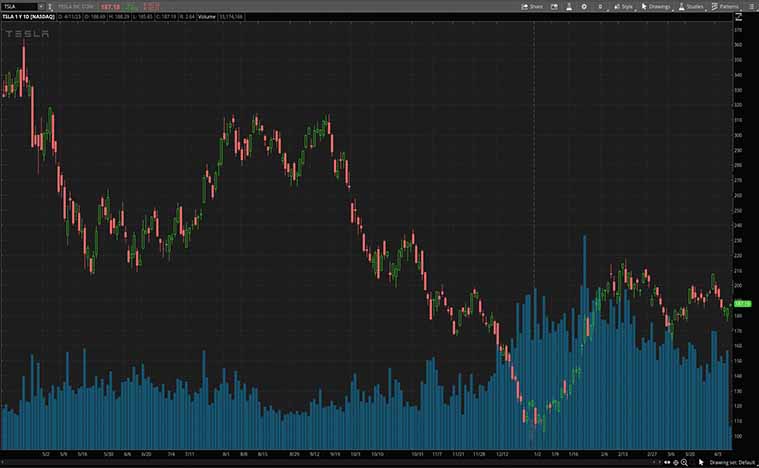The height and width of the screenshot is (468, 759).
Task: Click the camera snapshot icon beside Share
Action: click(555, 7)
